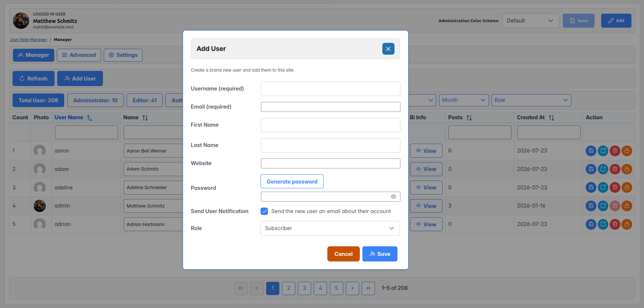The width and height of the screenshot is (644, 308).
Task: Click the lock icon for adrian
Action: pyautogui.click(x=627, y=224)
